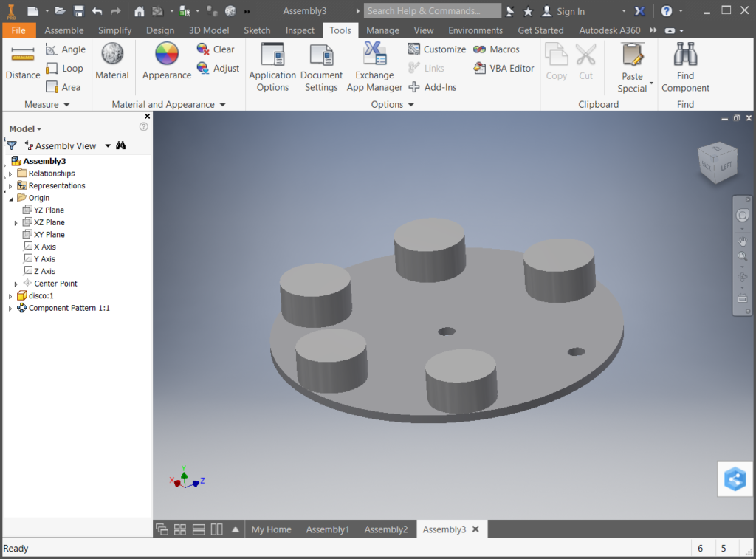Expand the Measure panel dropdown
This screenshot has height=559, width=756.
tap(66, 105)
